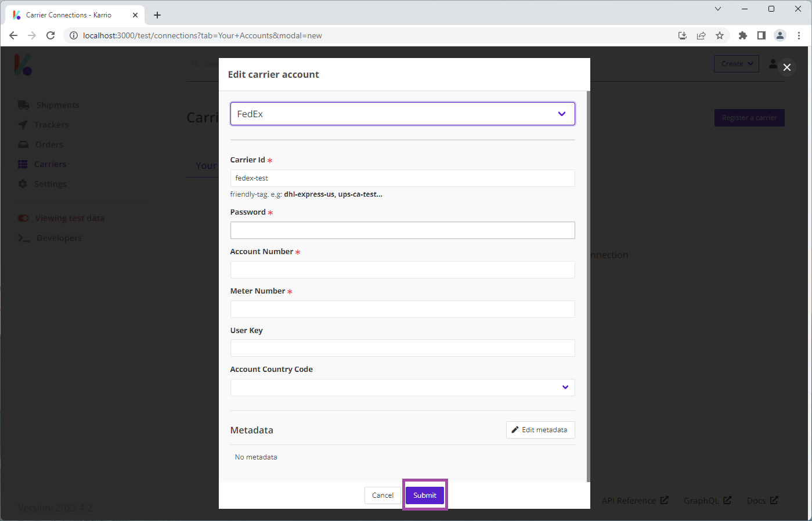Click the Carrier Id input field
The image size is (812, 521).
point(403,178)
